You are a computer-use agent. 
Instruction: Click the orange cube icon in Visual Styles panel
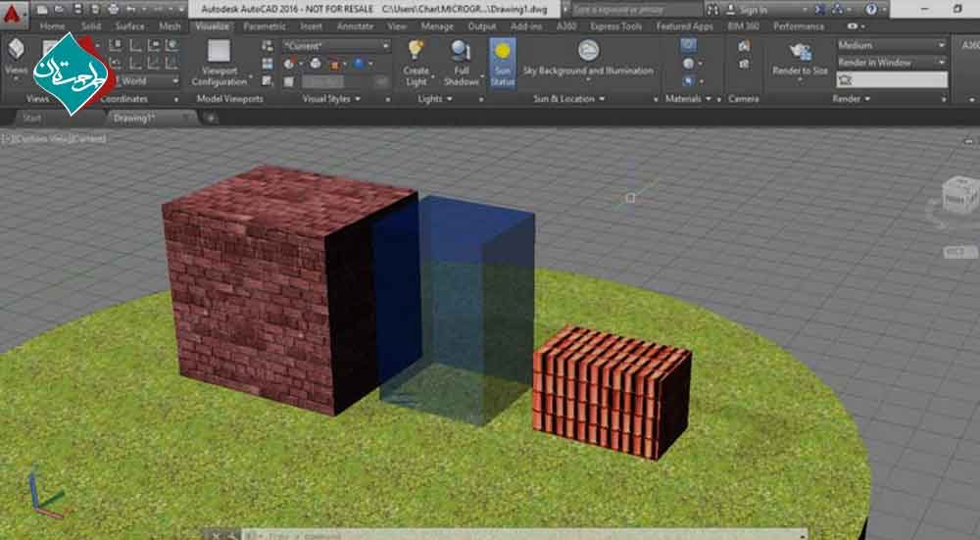pyautogui.click(x=334, y=64)
